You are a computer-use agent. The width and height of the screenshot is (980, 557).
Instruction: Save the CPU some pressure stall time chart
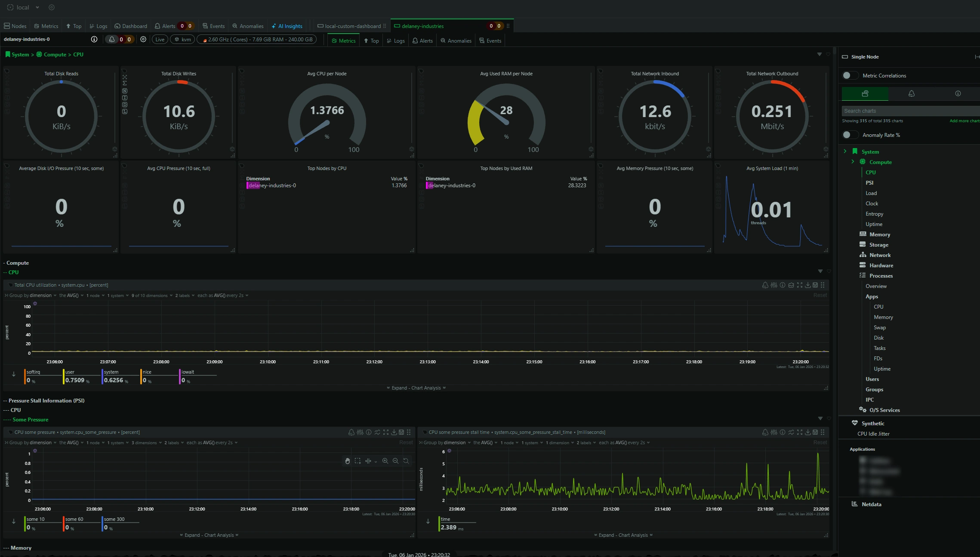coord(816,432)
